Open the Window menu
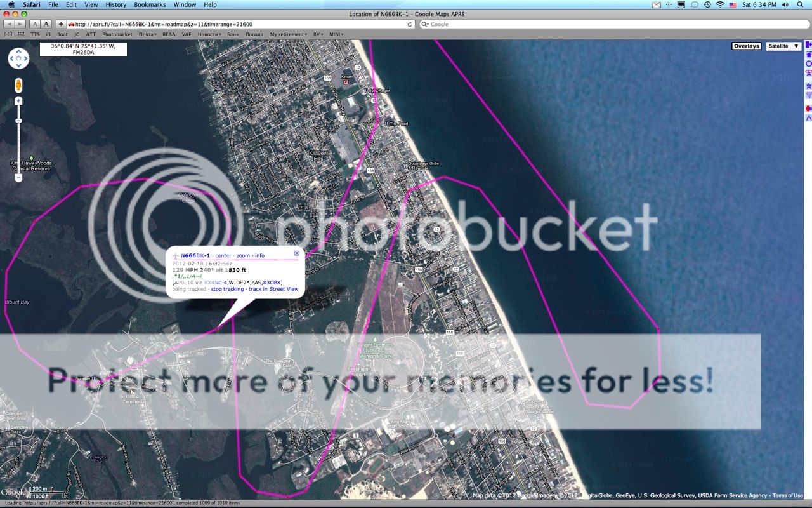The image size is (812, 508). [x=185, y=4]
